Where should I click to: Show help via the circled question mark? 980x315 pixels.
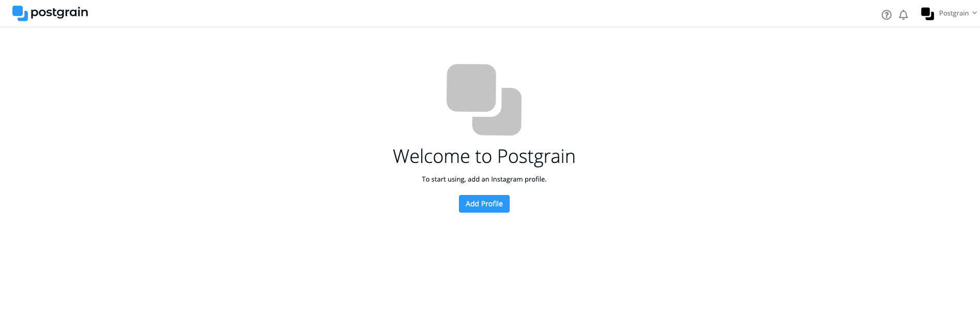click(x=886, y=15)
